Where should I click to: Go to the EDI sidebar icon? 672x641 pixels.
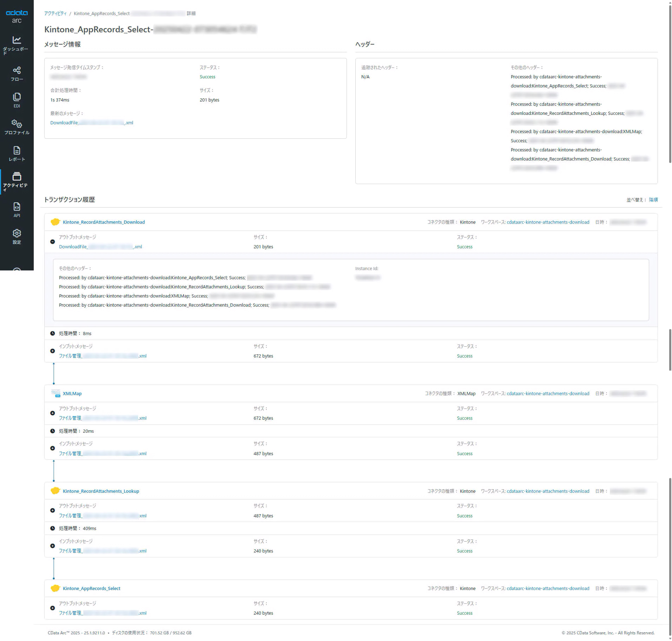pos(17,97)
